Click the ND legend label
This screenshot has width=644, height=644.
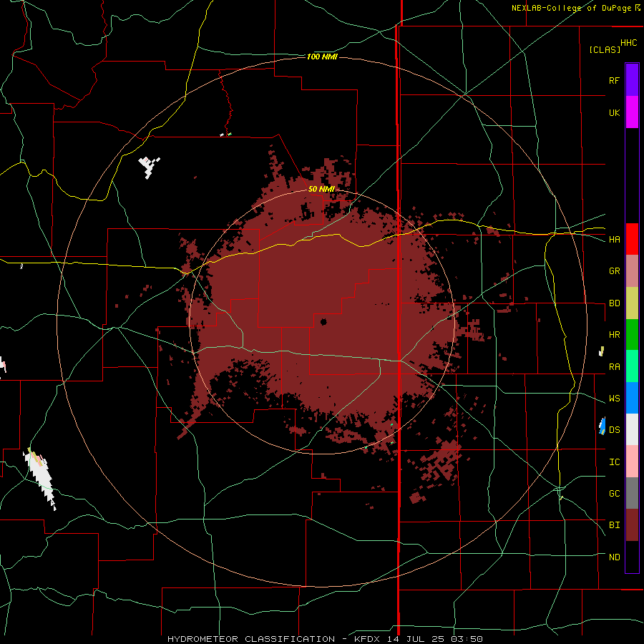[614, 557]
